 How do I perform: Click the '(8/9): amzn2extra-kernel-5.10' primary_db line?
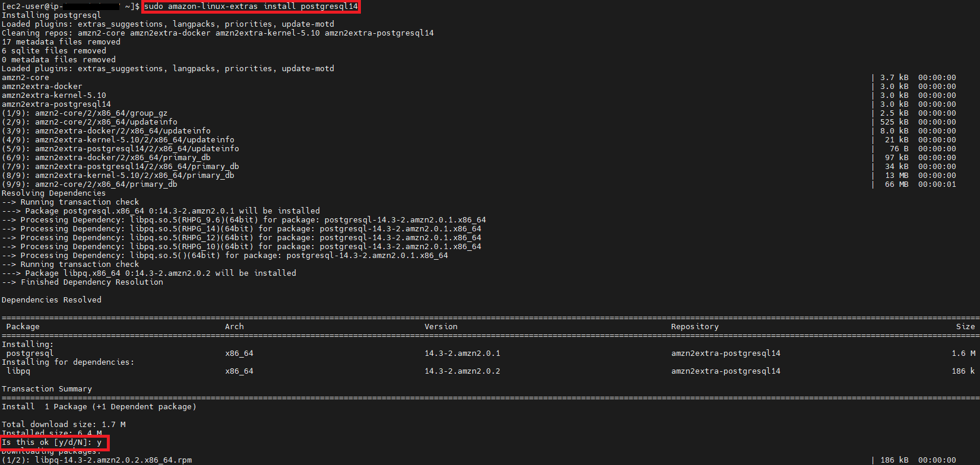click(x=118, y=176)
